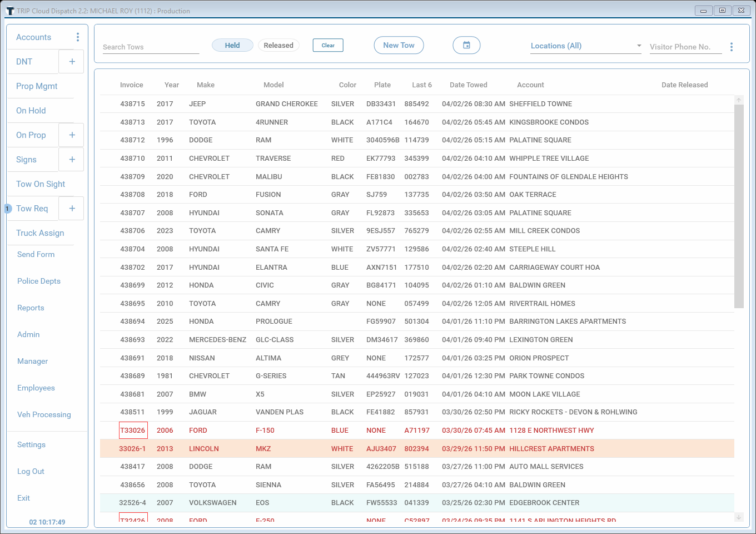Click the Tow Req notification badge
Image resolution: width=756 pixels, height=534 pixels.
click(8, 209)
